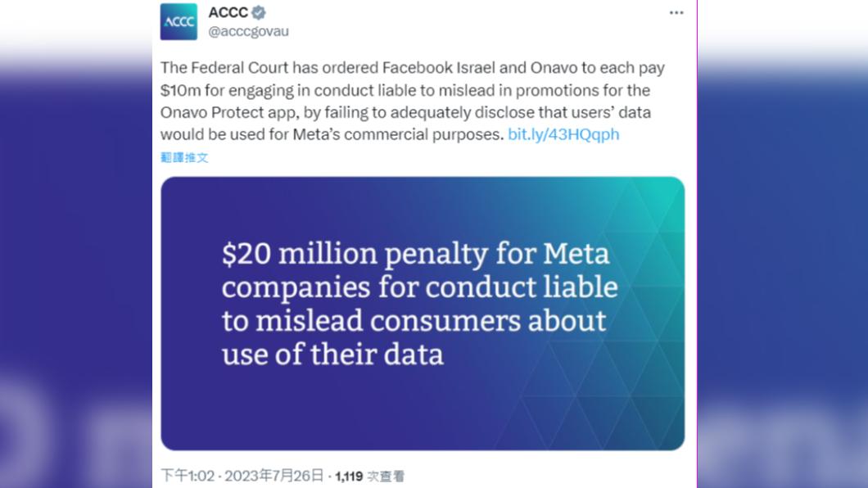This screenshot has width=868, height=488.
Task: Click the 次查看 views label
Action: coord(386,476)
